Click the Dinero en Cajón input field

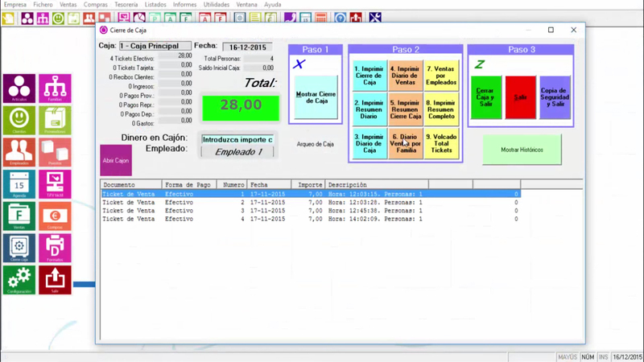[x=237, y=139]
